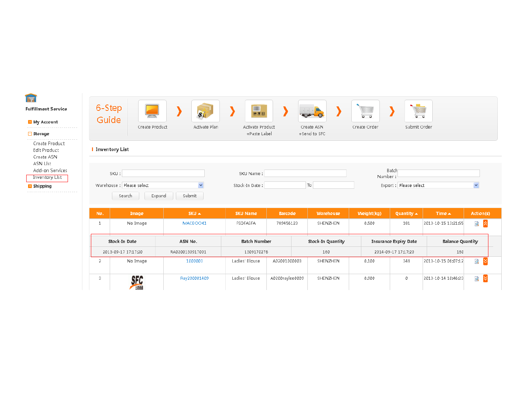The height and width of the screenshot is (399, 532).
Task: Open the MACBOOK1 SKU link
Action: 194,223
